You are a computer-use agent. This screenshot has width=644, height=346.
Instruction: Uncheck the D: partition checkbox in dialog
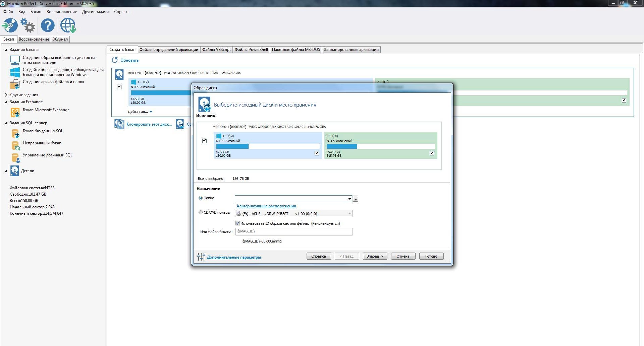tap(432, 153)
